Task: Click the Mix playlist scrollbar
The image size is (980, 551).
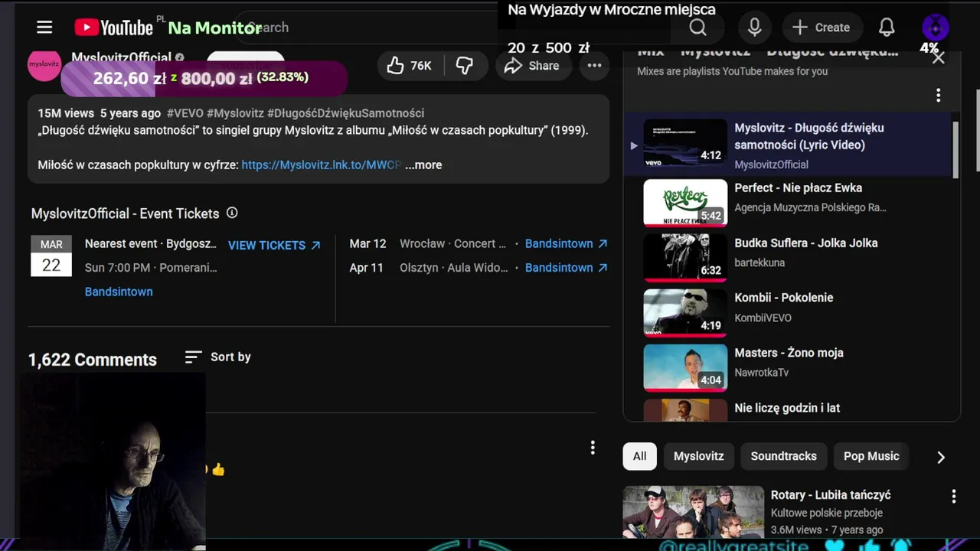Action: 955,150
